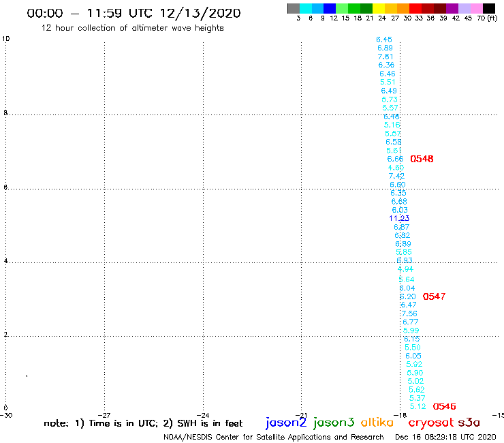Click the 6.35 wave height value
Image resolution: width=504 pixels, height=443 pixels.
[398, 193]
